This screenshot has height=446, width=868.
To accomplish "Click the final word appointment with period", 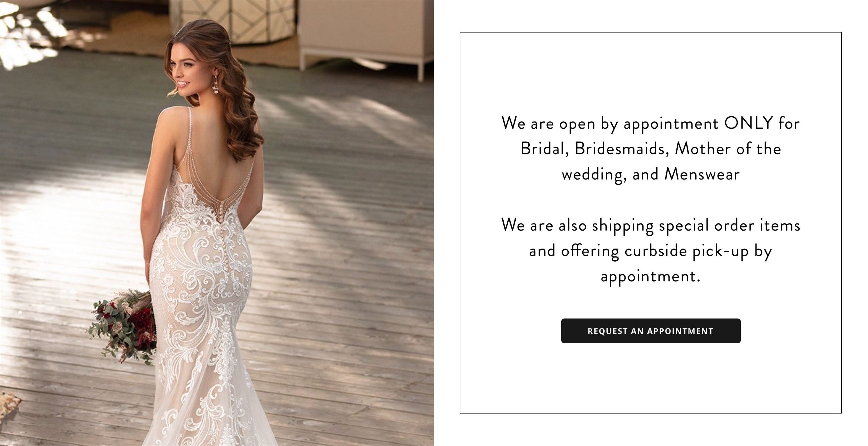I will click(650, 277).
